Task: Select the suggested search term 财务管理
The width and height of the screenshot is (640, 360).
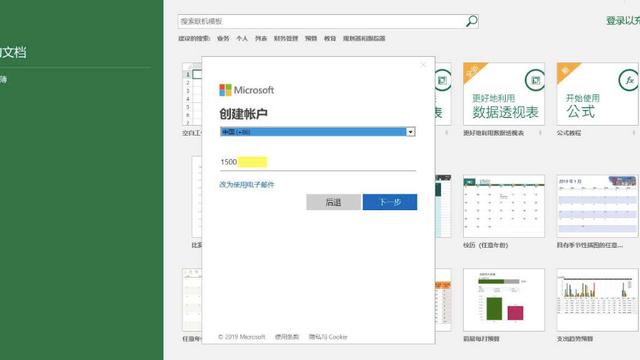Action: (286, 38)
